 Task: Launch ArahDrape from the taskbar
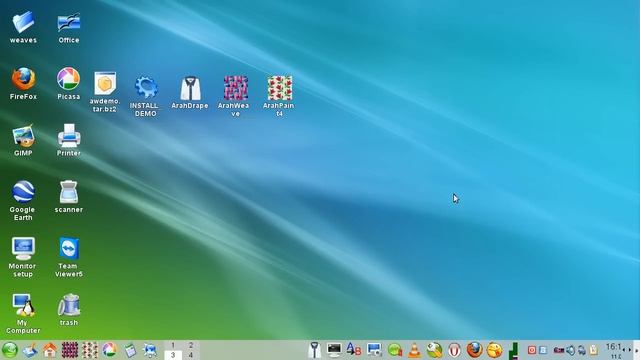pos(314,350)
